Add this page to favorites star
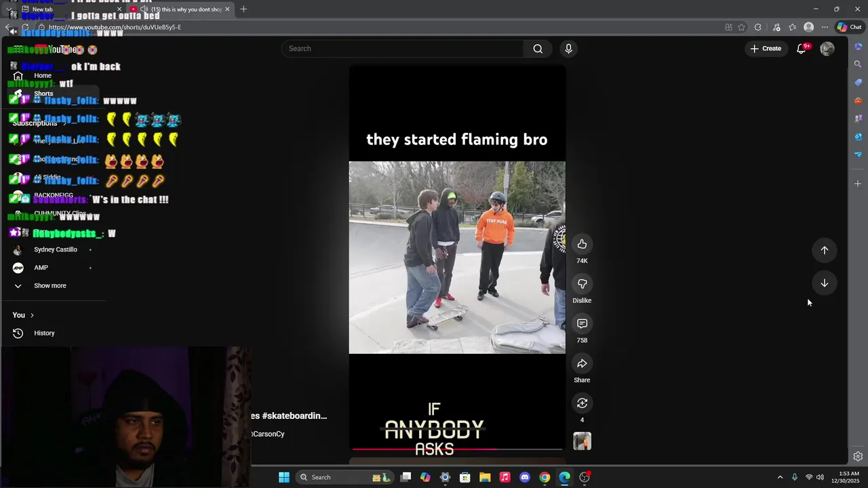The width and height of the screenshot is (868, 488). [x=742, y=27]
